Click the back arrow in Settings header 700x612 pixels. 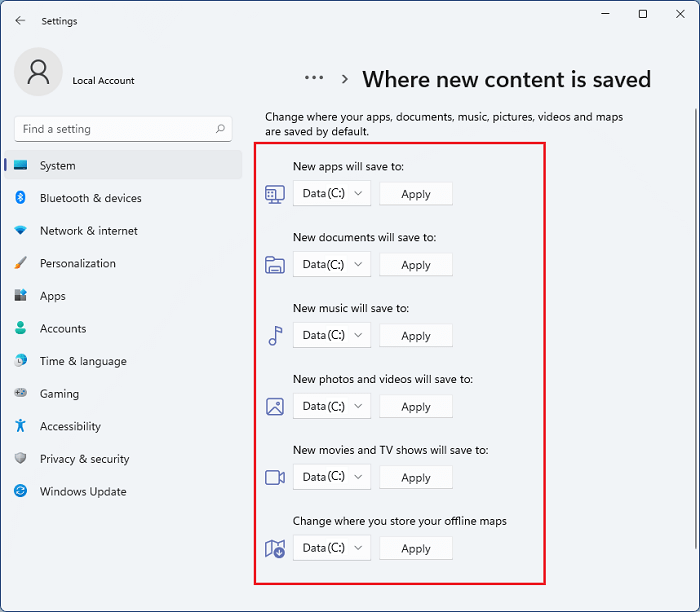coord(20,20)
